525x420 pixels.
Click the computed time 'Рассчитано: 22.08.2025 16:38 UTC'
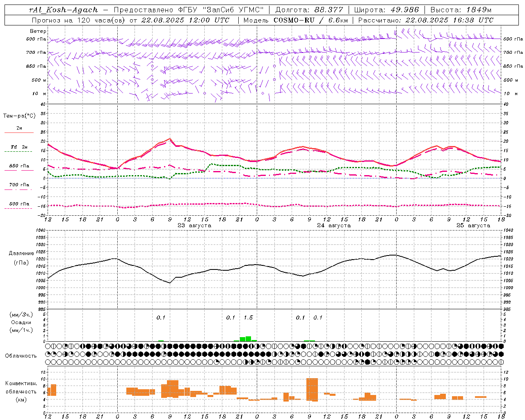426,20
